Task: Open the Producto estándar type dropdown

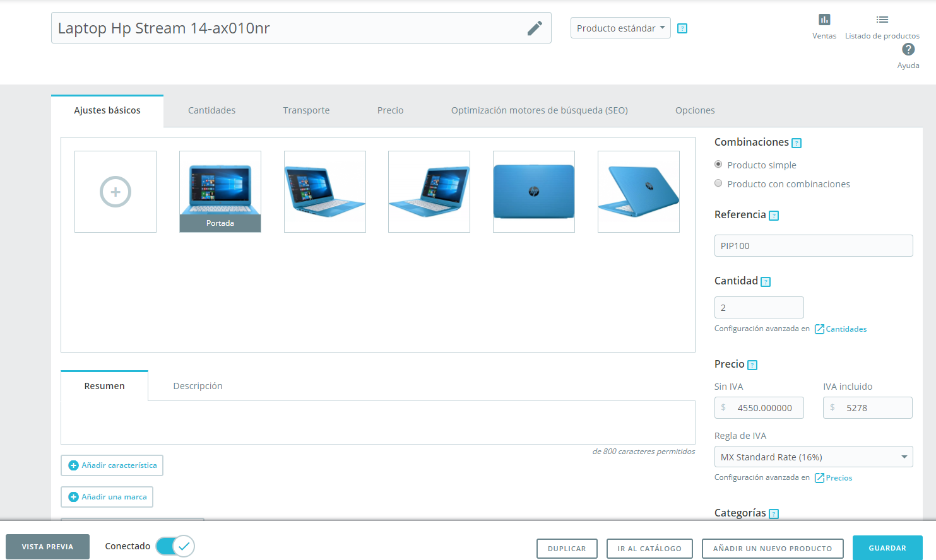Action: coord(620,28)
